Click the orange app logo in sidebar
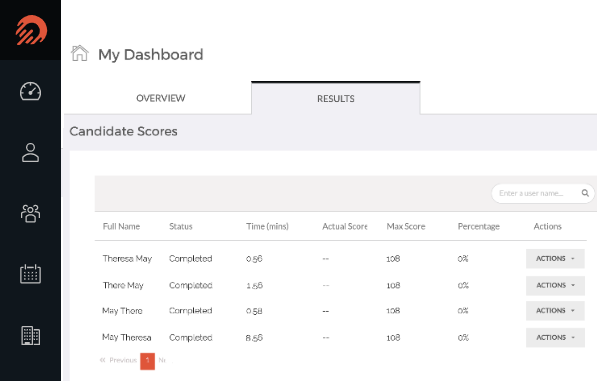This screenshot has width=597, height=381. (31, 30)
